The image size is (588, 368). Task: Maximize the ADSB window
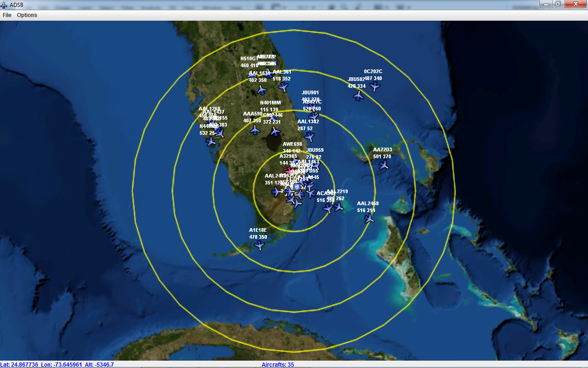[558, 4]
